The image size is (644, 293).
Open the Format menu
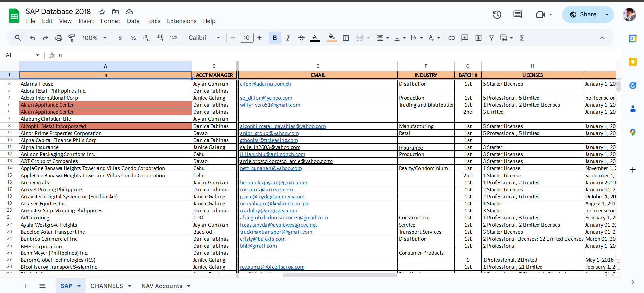[110, 21]
